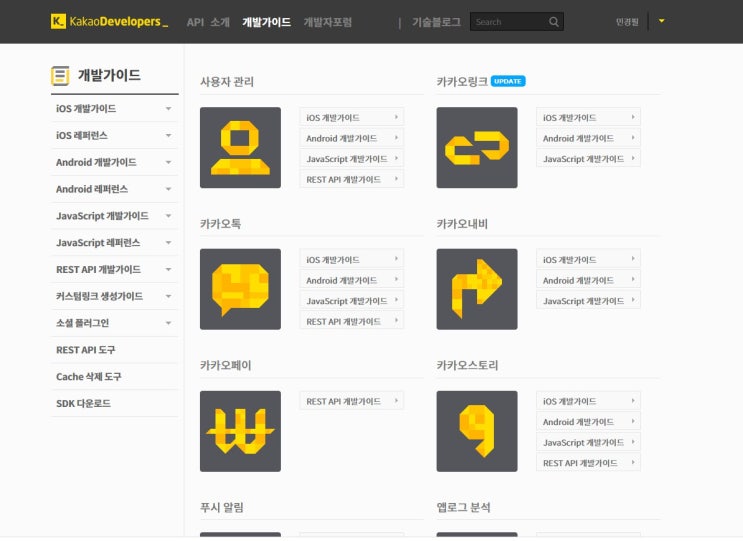Expand 커스텀링크 생성가이드 in sidebar
743x541 pixels.
pos(114,297)
